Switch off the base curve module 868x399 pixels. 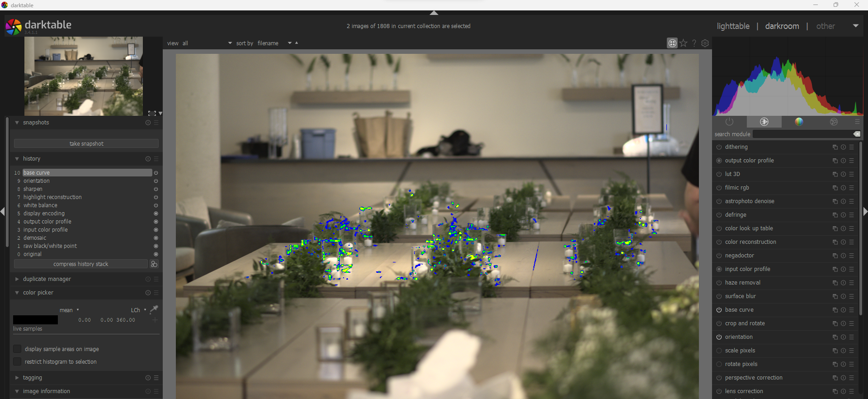tap(719, 310)
